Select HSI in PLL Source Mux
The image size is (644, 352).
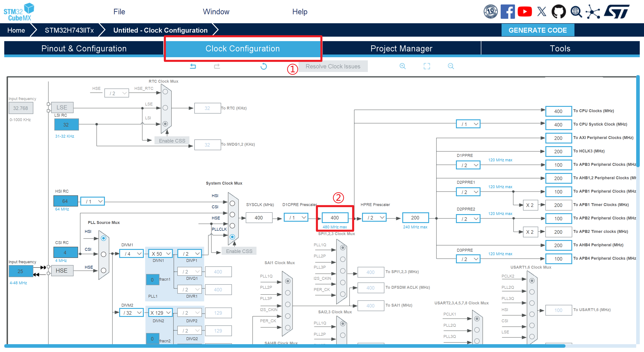pyautogui.click(x=104, y=238)
